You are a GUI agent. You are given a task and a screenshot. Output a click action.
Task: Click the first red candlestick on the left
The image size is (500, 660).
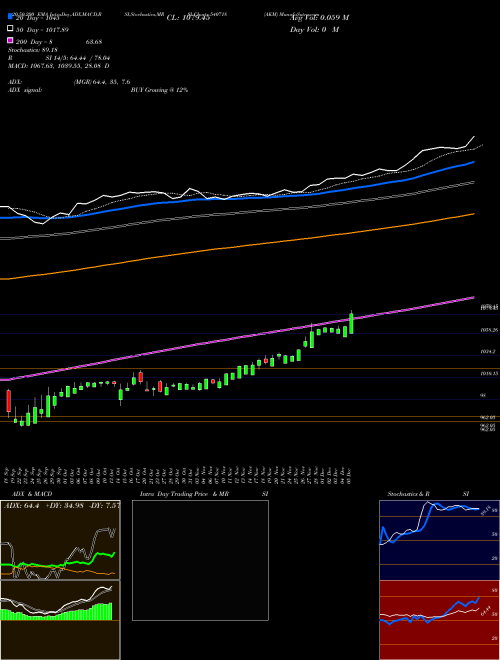[8, 401]
